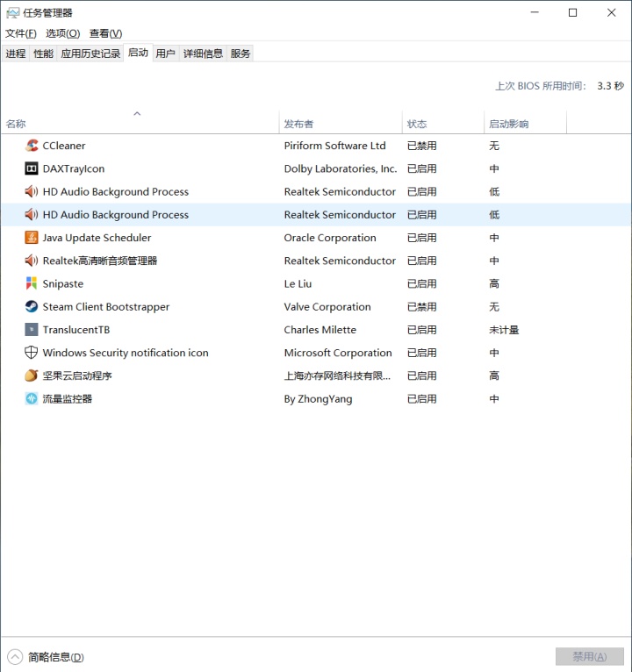Open the 选项(O) menu

[x=63, y=33]
